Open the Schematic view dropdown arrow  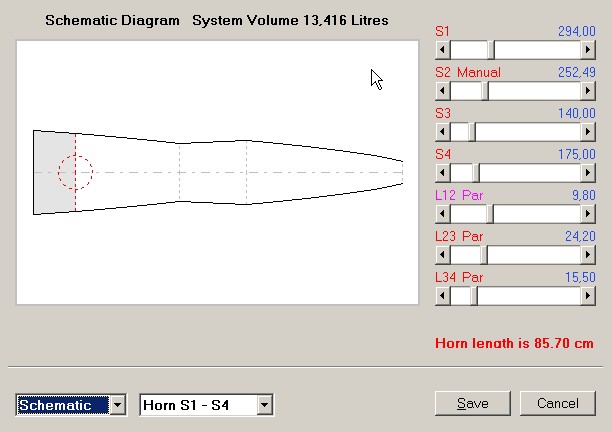click(x=117, y=405)
